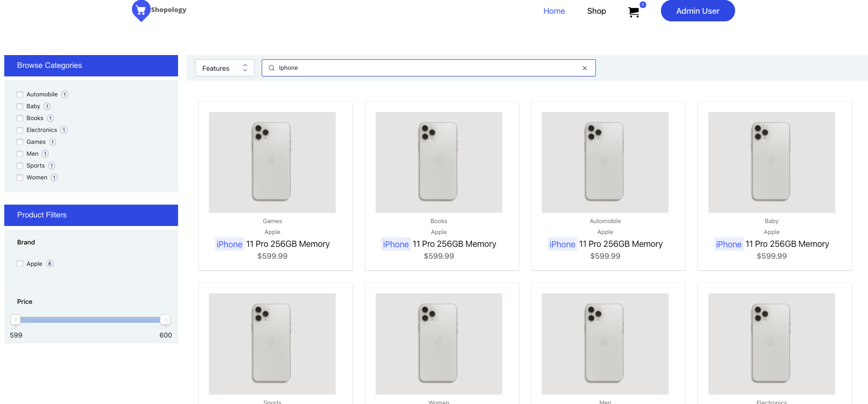868x404 pixels.
Task: Clear the search field with the X icon
Action: (585, 68)
